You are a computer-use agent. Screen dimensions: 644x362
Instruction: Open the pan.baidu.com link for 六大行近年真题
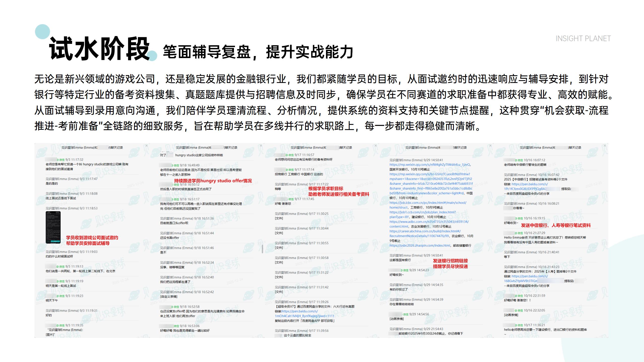click(300, 311)
